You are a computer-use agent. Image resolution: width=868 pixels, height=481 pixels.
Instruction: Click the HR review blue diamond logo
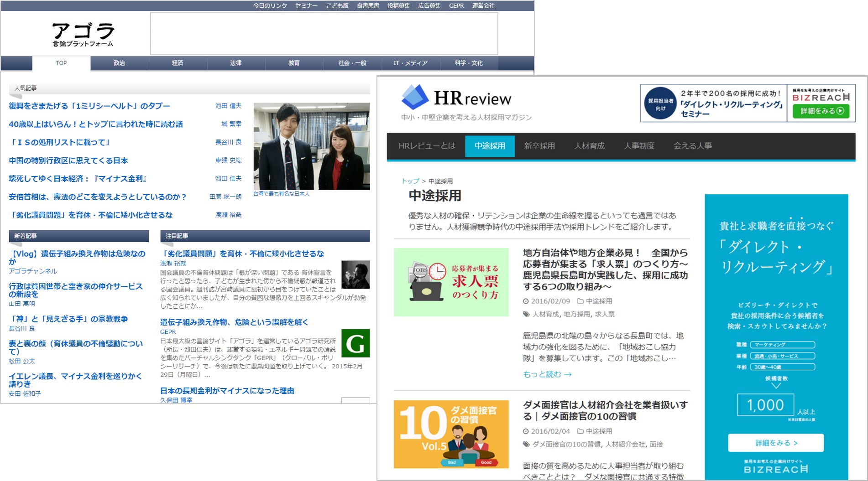tap(414, 97)
